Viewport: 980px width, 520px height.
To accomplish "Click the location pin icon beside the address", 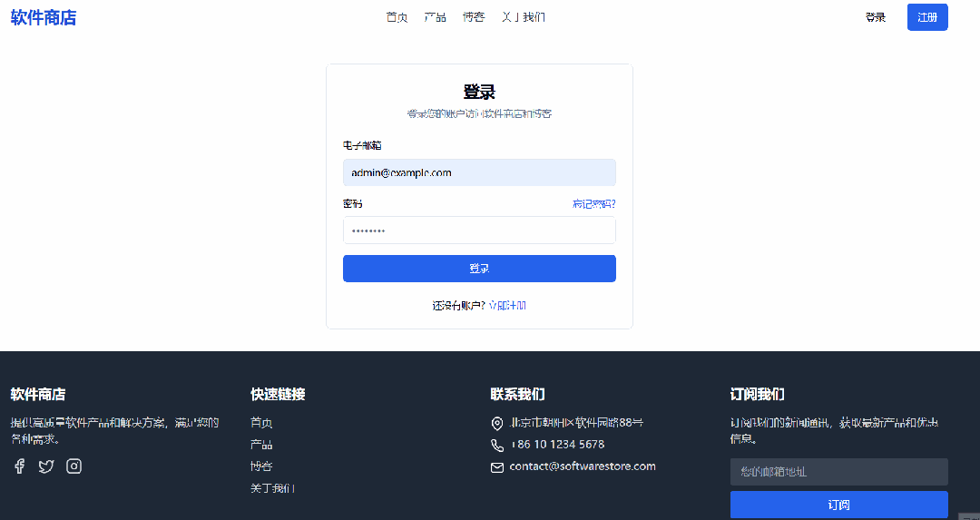I will tap(497, 424).
